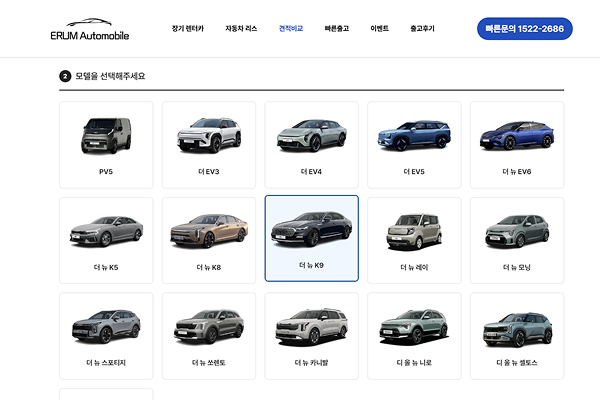This screenshot has width=600, height=400.
Task: Select the 더 뉴 스포티지 car image
Action: (x=106, y=327)
